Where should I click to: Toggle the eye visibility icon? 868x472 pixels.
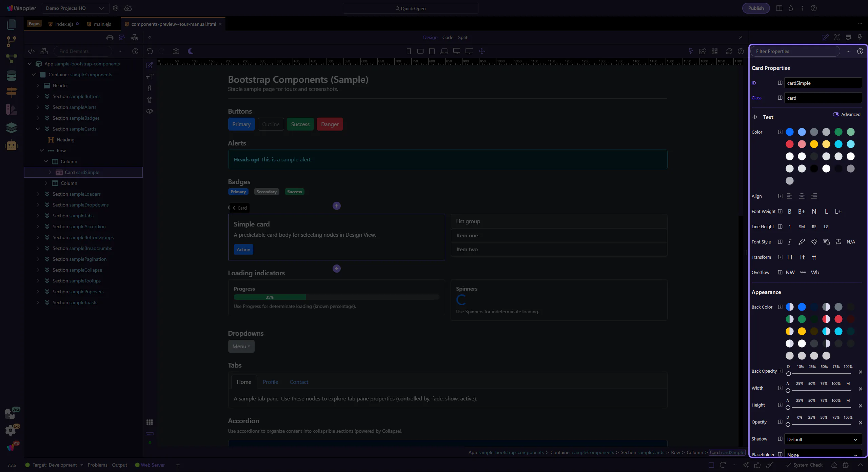(150, 111)
